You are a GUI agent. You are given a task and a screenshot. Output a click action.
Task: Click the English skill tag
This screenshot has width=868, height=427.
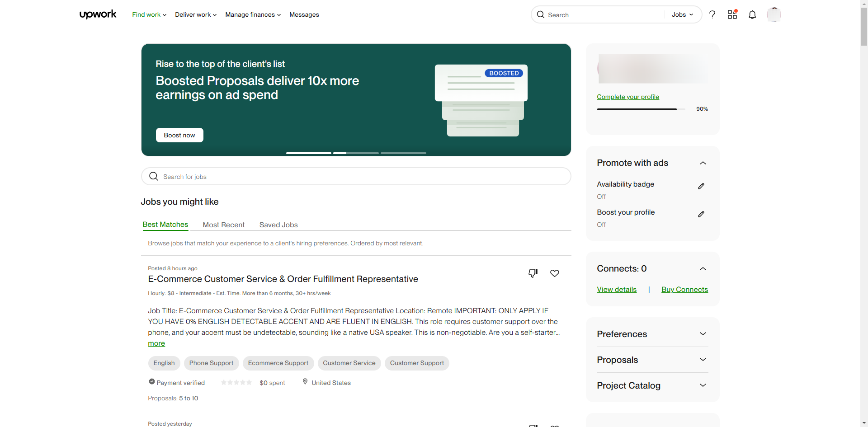tap(164, 363)
